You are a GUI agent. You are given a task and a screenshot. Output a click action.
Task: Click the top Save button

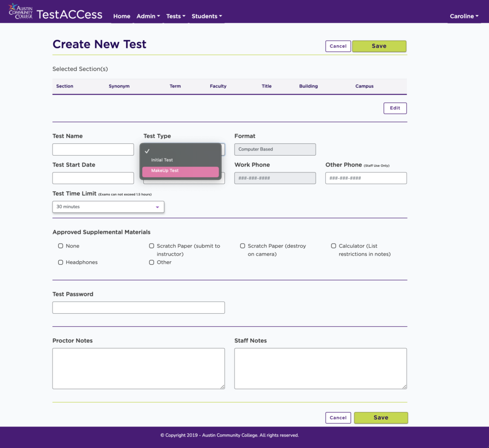(x=379, y=46)
